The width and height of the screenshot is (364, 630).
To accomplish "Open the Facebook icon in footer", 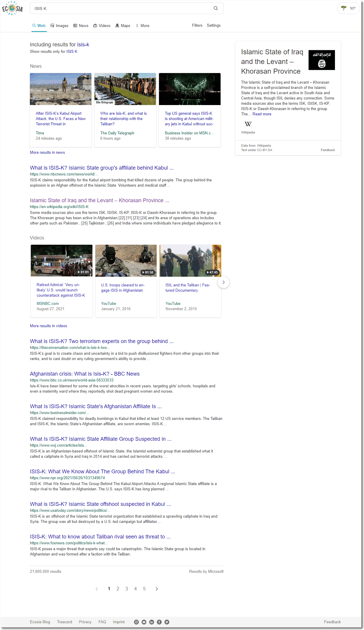I will 159,622.
